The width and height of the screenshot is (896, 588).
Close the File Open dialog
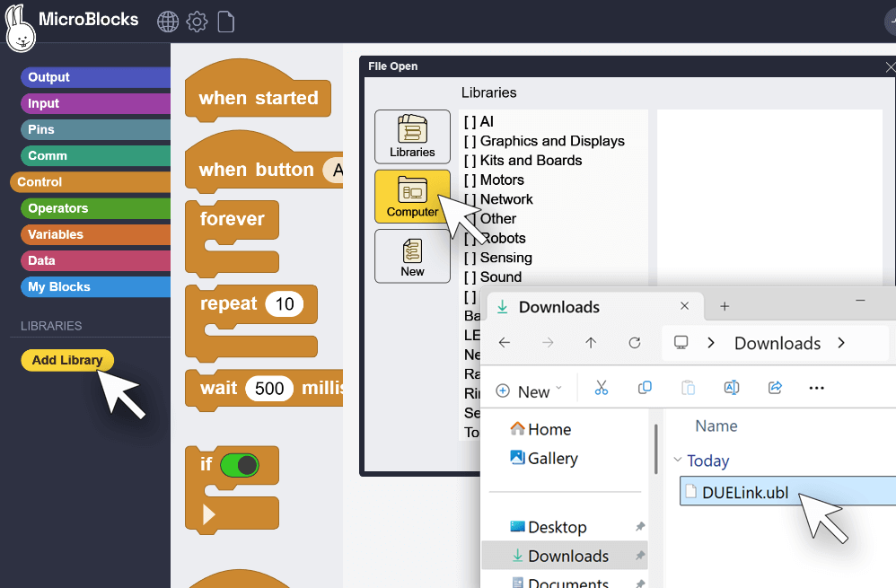click(890, 66)
